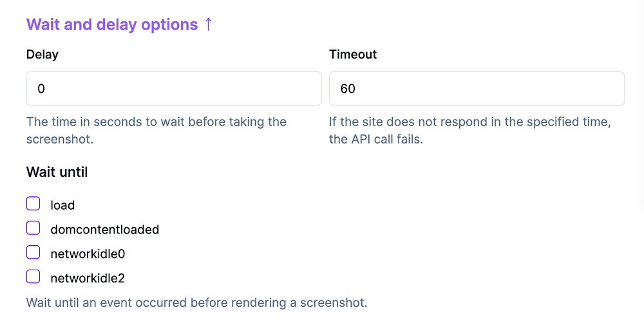Click the networkidle0 label text
This screenshot has width=644, height=332.
click(88, 254)
